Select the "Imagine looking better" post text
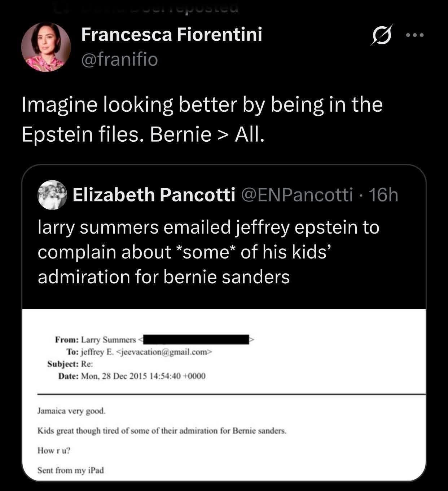The width and height of the screenshot is (448, 491). [x=202, y=119]
